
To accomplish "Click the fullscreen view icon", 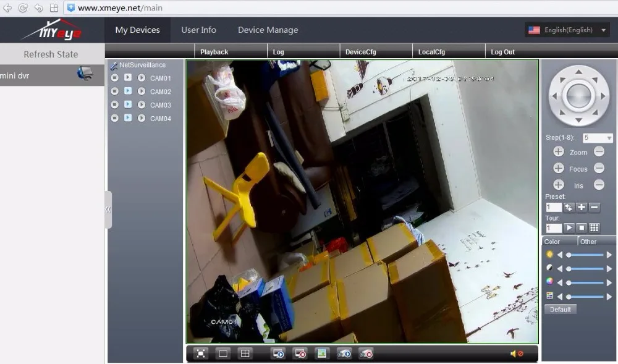I will point(201,353).
